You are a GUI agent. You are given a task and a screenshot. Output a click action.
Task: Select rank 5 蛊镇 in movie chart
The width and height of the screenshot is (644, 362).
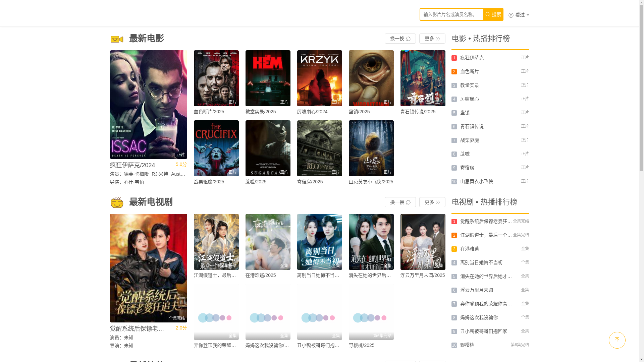coord(490,113)
